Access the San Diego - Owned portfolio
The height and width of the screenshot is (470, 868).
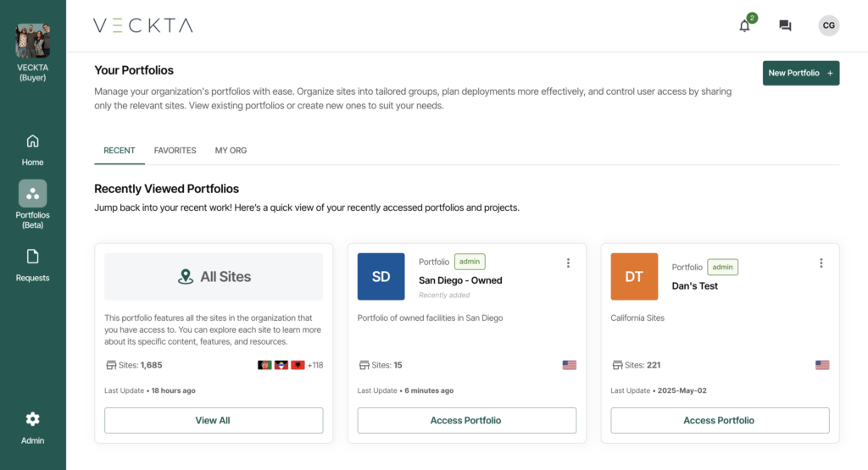pyautogui.click(x=467, y=420)
